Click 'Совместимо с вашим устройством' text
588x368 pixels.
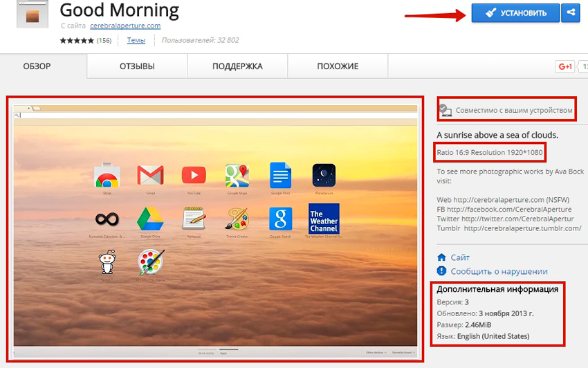[514, 110]
